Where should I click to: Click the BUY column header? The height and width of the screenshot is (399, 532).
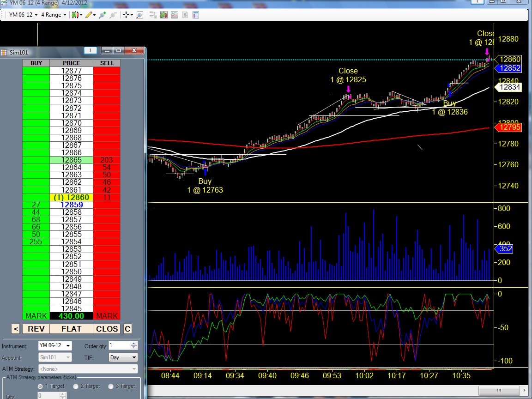click(x=36, y=63)
